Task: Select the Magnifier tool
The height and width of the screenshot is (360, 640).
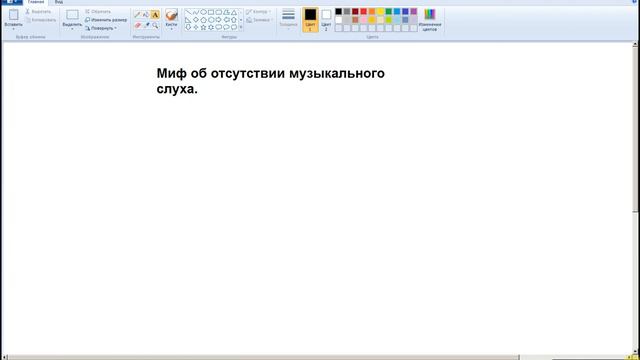Action: click(x=155, y=26)
